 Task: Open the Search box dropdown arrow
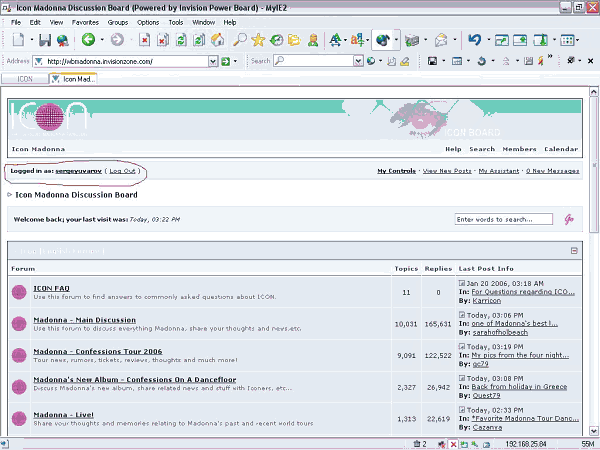point(358,61)
